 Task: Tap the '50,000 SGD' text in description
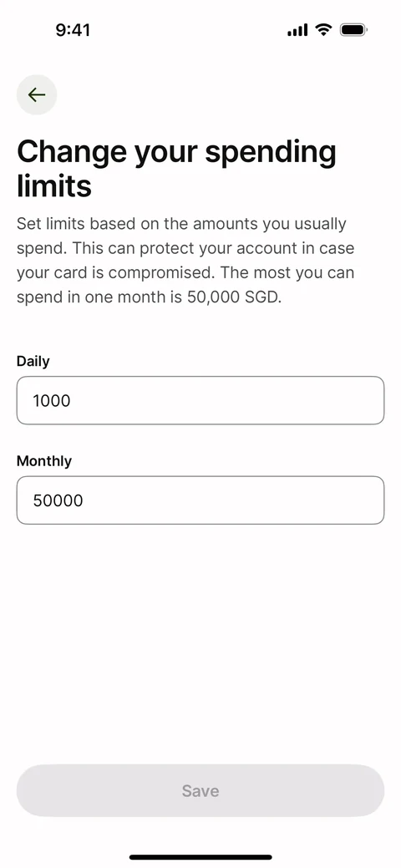tap(234, 297)
